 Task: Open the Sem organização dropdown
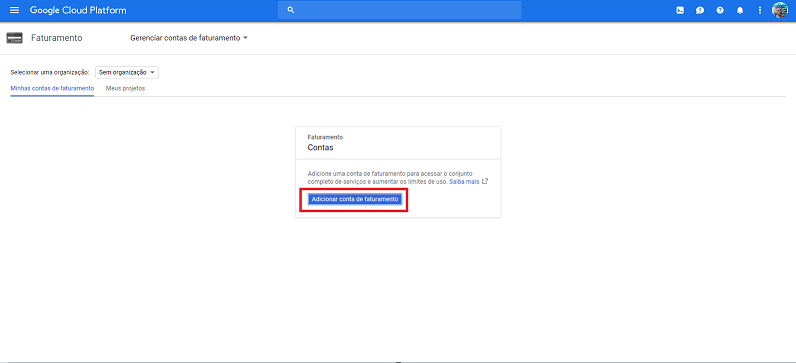point(127,73)
